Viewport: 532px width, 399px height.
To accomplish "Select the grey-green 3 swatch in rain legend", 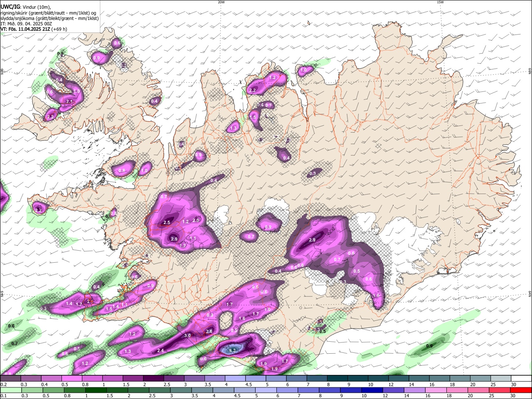I will (181, 390).
